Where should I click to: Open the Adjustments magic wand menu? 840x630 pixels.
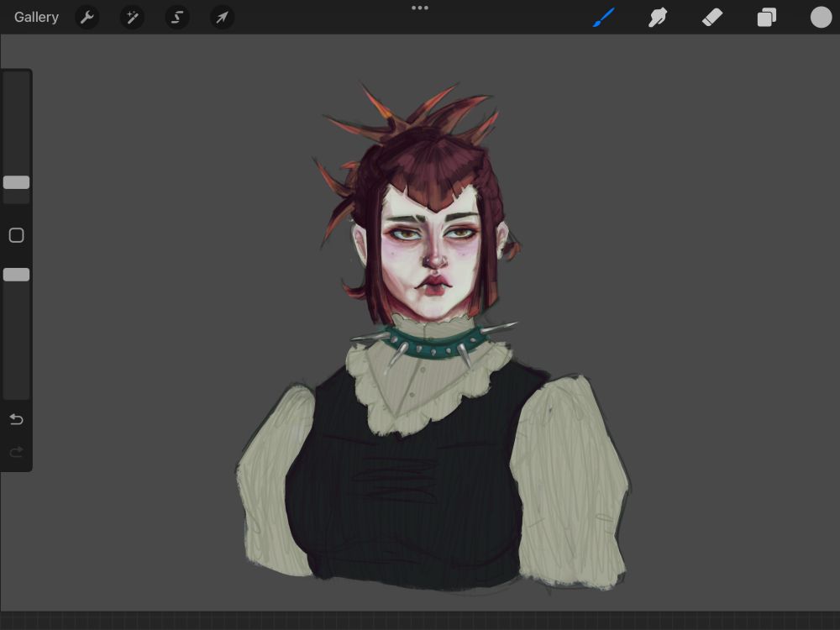coord(132,18)
